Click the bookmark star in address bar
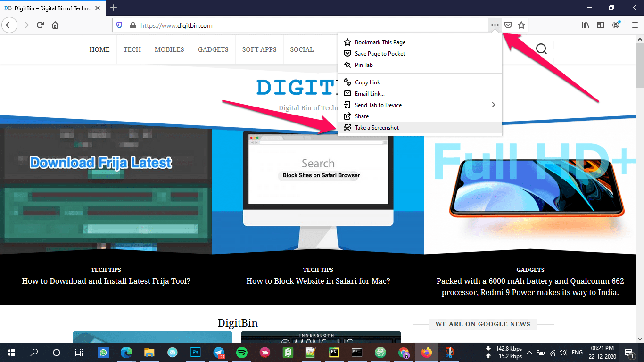This screenshot has height=362, width=644. pyautogui.click(x=521, y=25)
